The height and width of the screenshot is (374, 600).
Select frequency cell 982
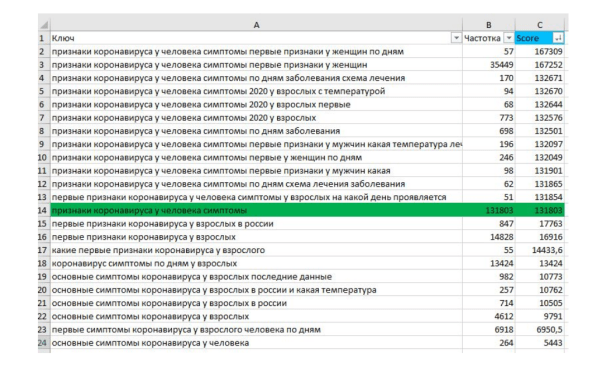[x=489, y=276]
